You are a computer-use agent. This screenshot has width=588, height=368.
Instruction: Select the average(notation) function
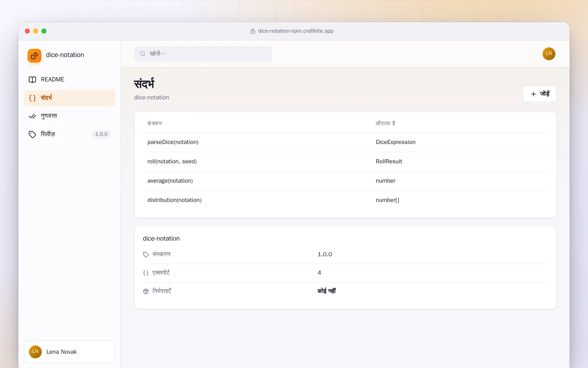[x=170, y=181]
